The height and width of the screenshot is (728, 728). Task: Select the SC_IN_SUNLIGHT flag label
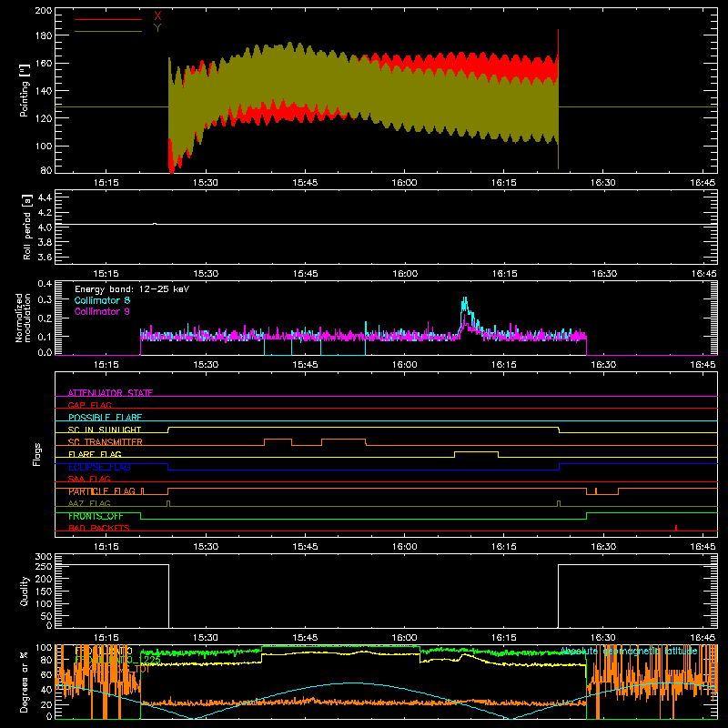pos(105,430)
